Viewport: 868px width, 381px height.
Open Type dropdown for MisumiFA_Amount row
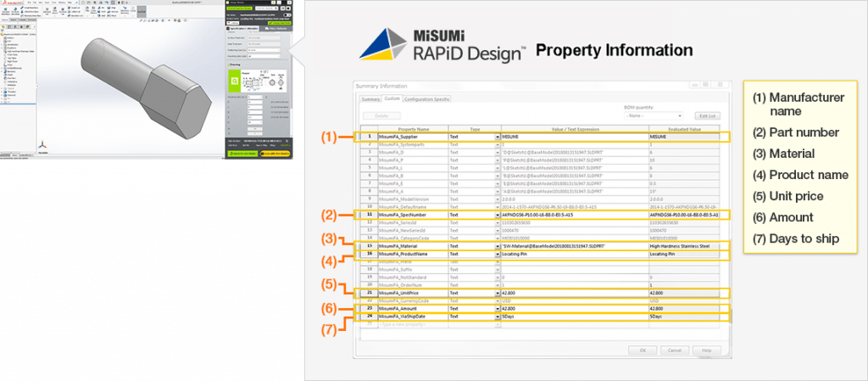(x=497, y=309)
